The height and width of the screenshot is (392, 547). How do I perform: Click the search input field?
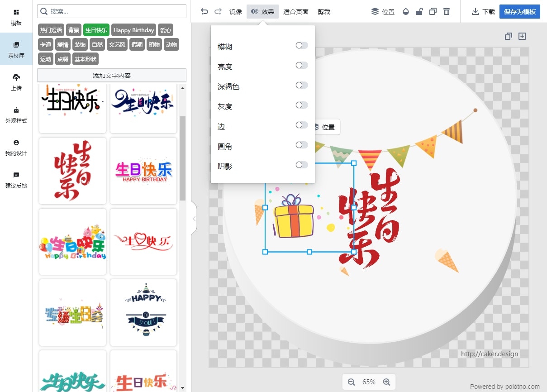pos(112,11)
